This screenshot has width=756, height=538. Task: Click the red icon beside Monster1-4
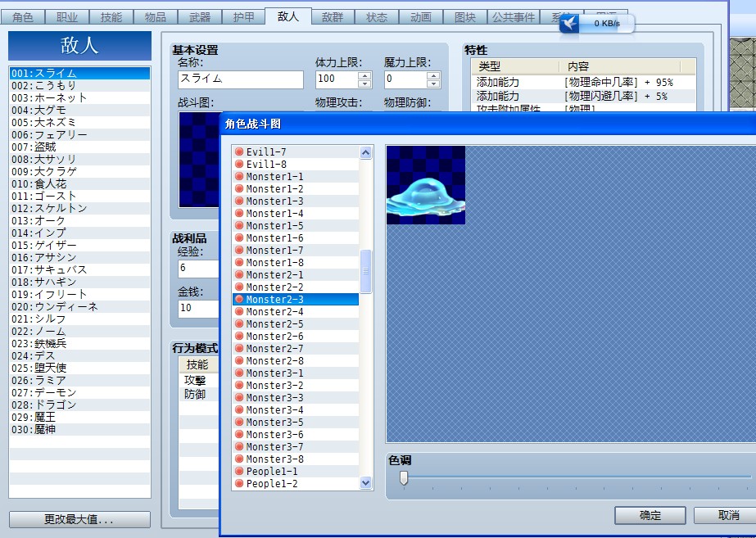238,213
